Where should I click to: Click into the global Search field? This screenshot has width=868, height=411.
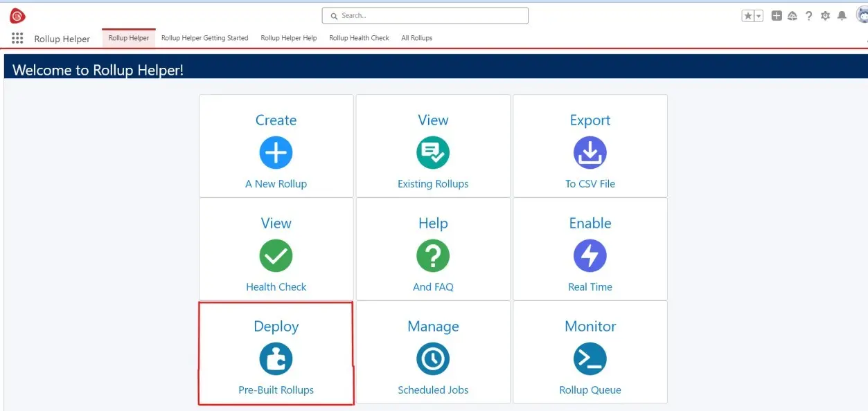pyautogui.click(x=425, y=15)
